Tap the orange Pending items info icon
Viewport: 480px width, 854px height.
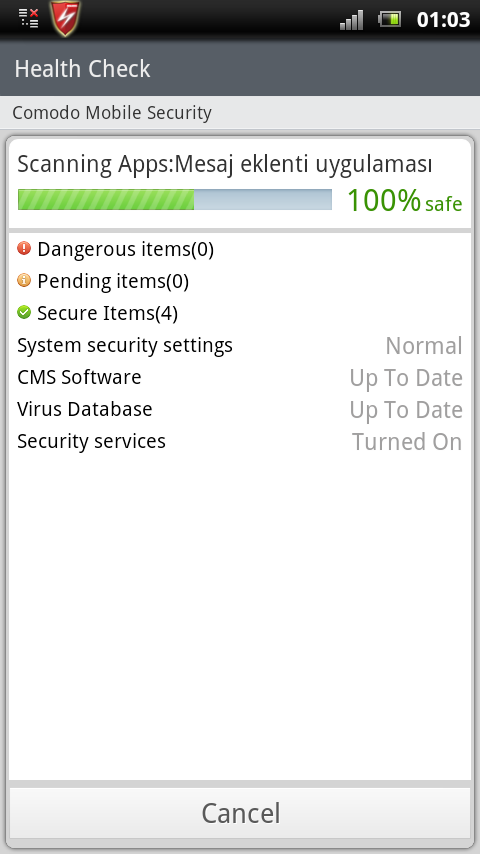24,280
